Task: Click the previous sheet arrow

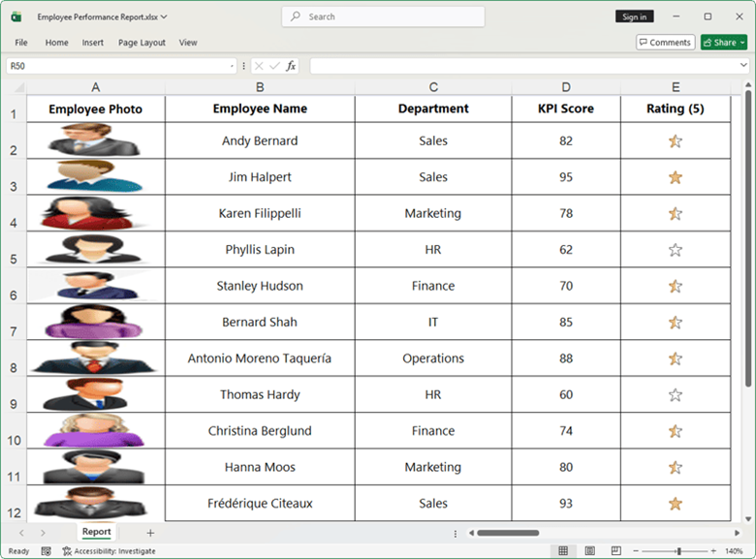Action: (x=21, y=533)
